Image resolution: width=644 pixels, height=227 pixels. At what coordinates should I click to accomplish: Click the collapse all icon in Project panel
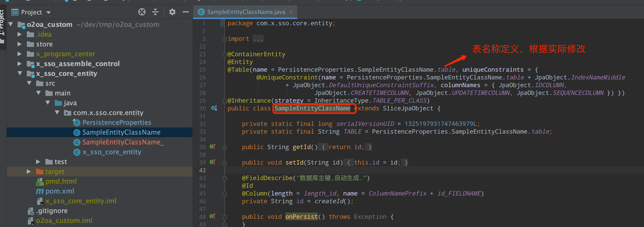[155, 12]
